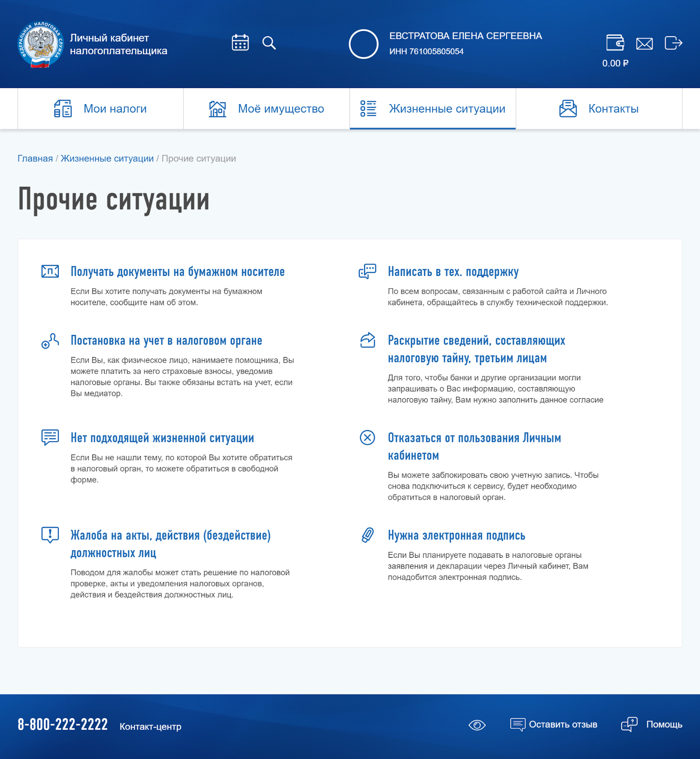Click the crossed circle refuse-cabinet icon
This screenshot has height=759, width=700.
(x=367, y=437)
